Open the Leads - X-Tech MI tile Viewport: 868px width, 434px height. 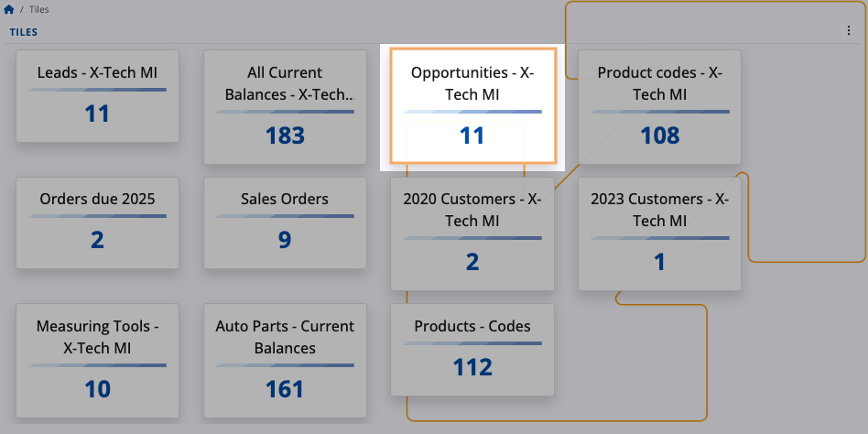pyautogui.click(x=97, y=95)
